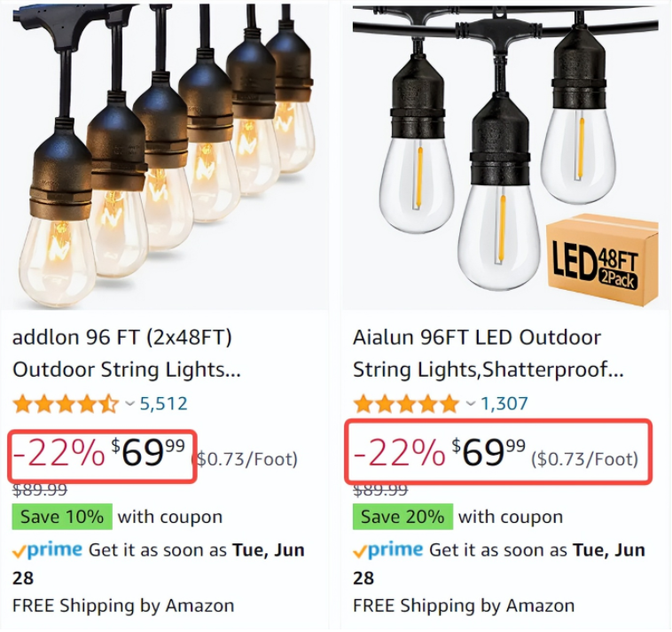Click the Prime logo under addlon listing
This screenshot has width=672, height=632.
tap(49, 550)
